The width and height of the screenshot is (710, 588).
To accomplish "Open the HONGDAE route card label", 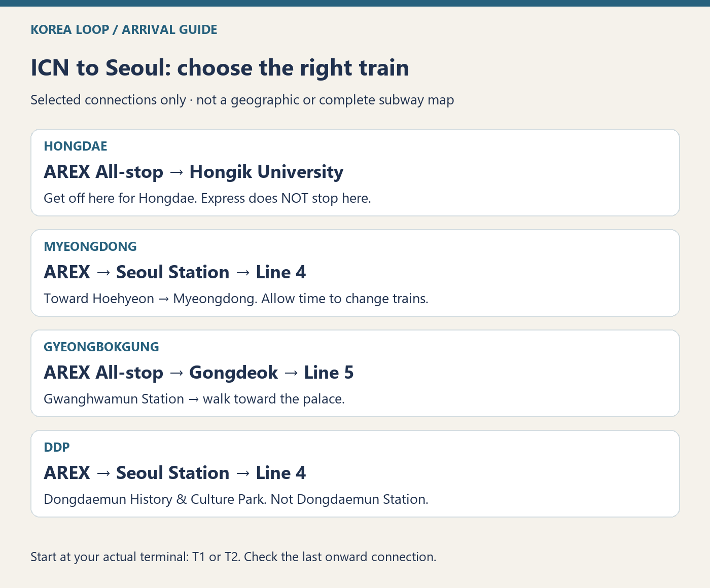I will click(x=76, y=146).
